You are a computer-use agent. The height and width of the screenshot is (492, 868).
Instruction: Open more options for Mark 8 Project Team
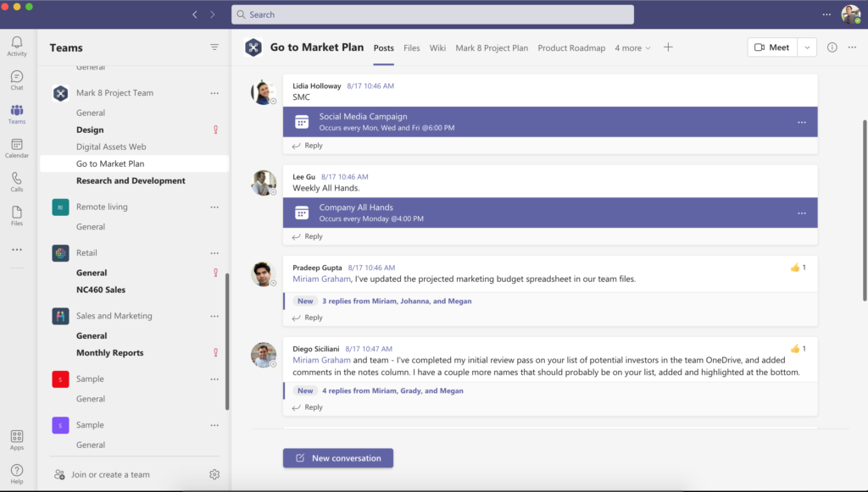tap(214, 93)
